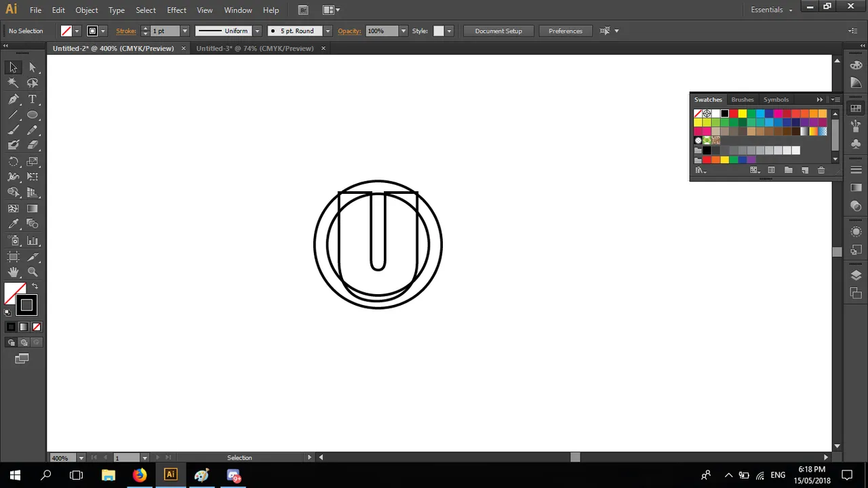Swap fill and stroke colors
The height and width of the screenshot is (488, 868).
[x=35, y=287]
